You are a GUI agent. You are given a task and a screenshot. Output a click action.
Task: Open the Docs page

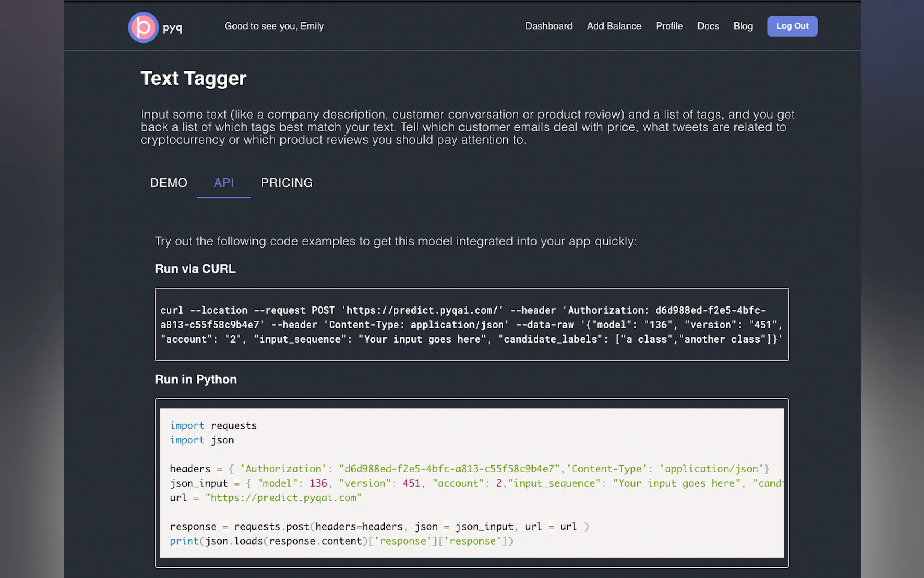[708, 26]
